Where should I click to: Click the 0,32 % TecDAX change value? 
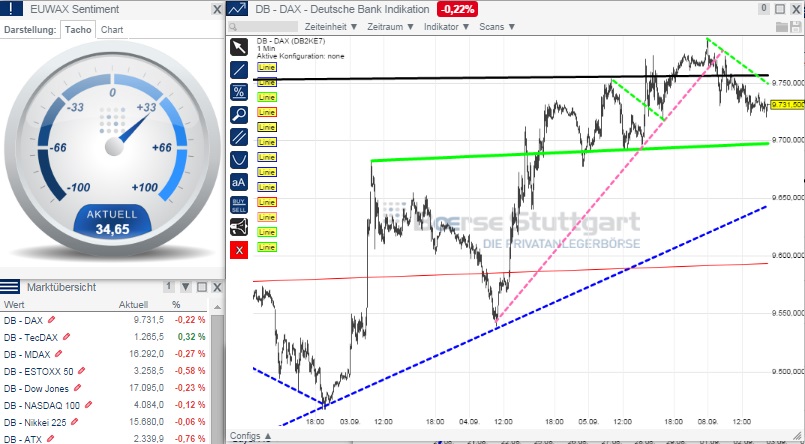(191, 337)
